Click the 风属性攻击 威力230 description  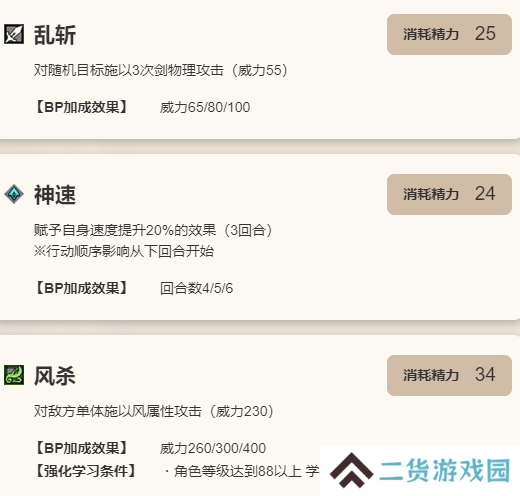click(x=154, y=411)
